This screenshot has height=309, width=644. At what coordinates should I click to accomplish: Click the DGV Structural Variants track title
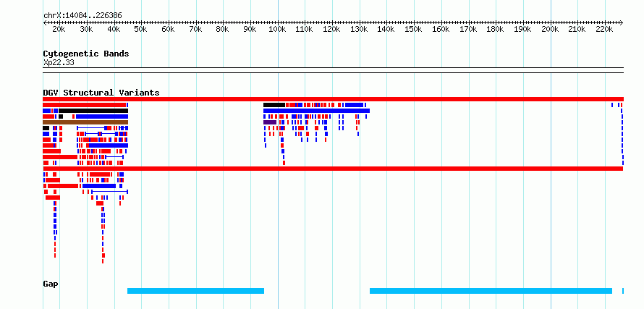click(x=101, y=93)
